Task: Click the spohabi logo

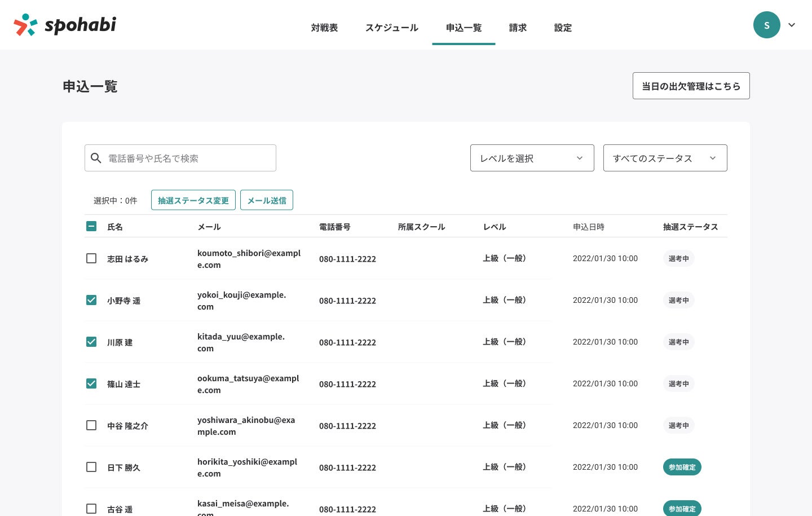Action: 65,25
